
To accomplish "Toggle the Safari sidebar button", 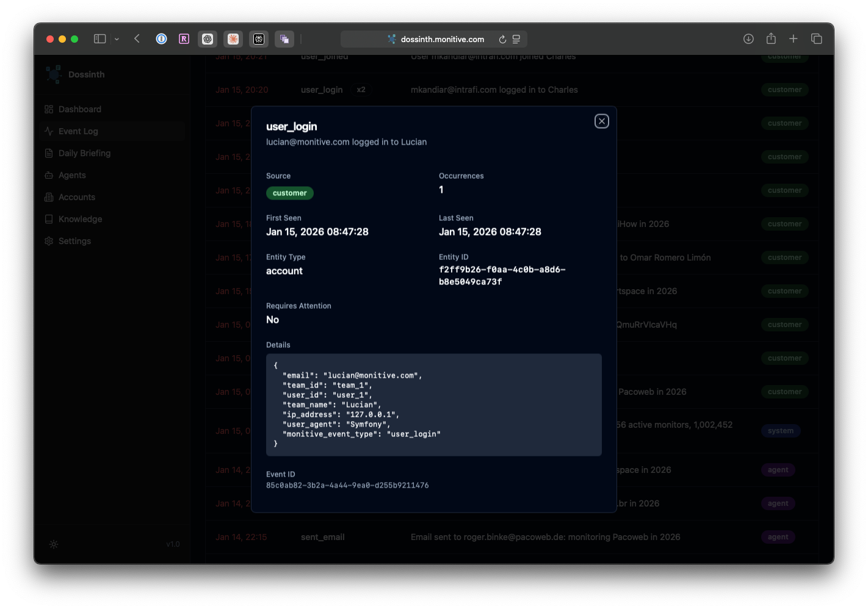I will pos(99,39).
